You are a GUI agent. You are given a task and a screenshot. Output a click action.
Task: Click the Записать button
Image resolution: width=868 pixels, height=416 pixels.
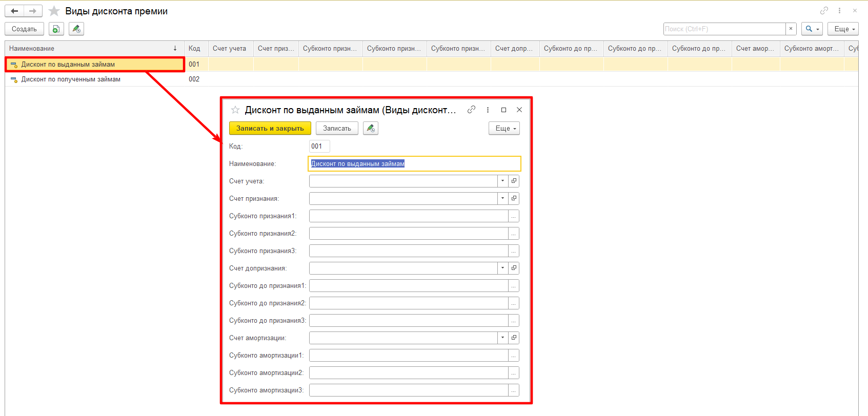pyautogui.click(x=337, y=128)
